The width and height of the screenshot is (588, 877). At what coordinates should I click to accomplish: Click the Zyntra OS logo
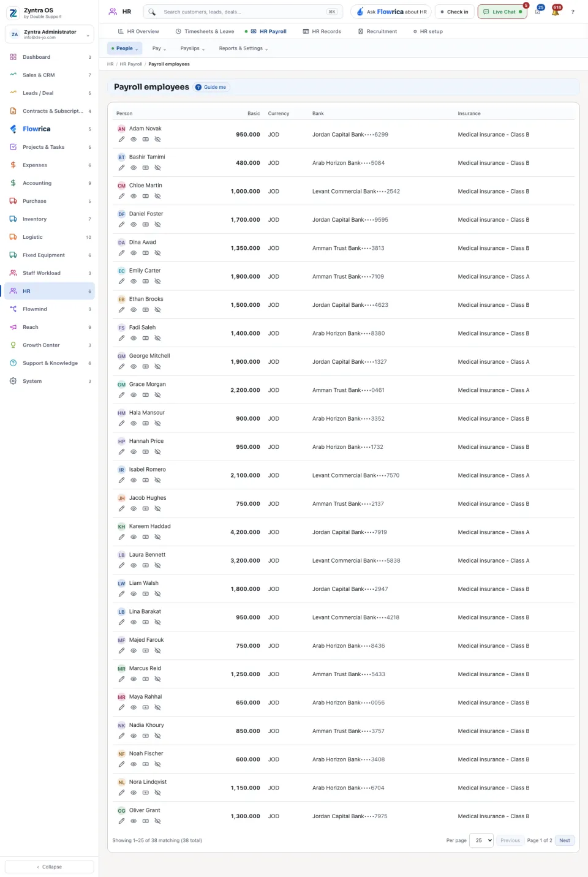pos(13,13)
